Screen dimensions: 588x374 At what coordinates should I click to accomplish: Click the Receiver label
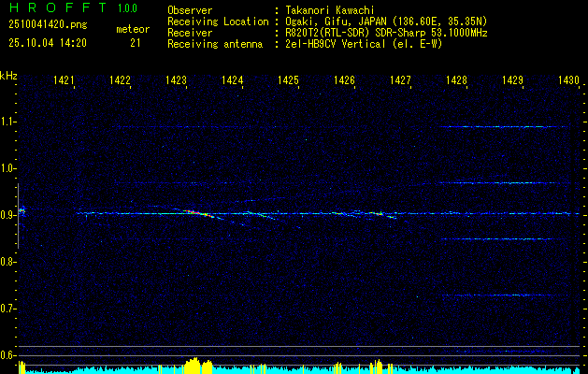pos(190,33)
